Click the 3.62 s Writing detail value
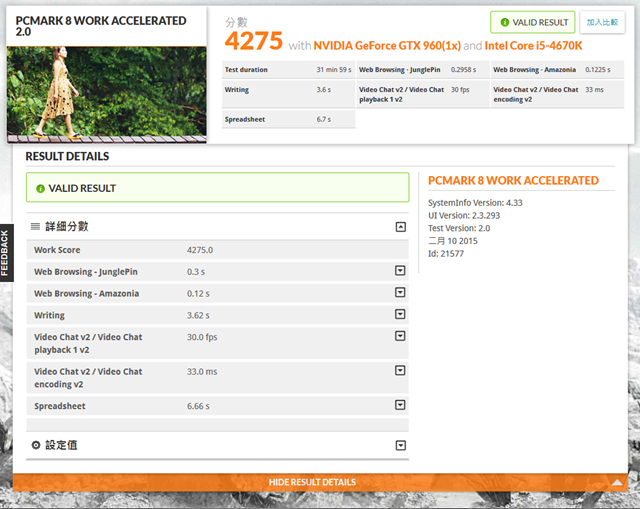This screenshot has width=640, height=509. coord(198,315)
